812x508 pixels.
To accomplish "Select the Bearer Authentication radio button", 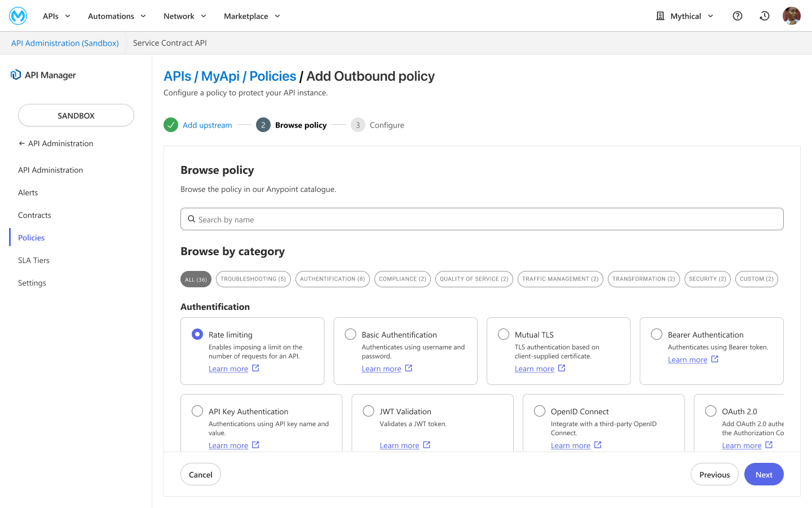I will pyautogui.click(x=657, y=334).
